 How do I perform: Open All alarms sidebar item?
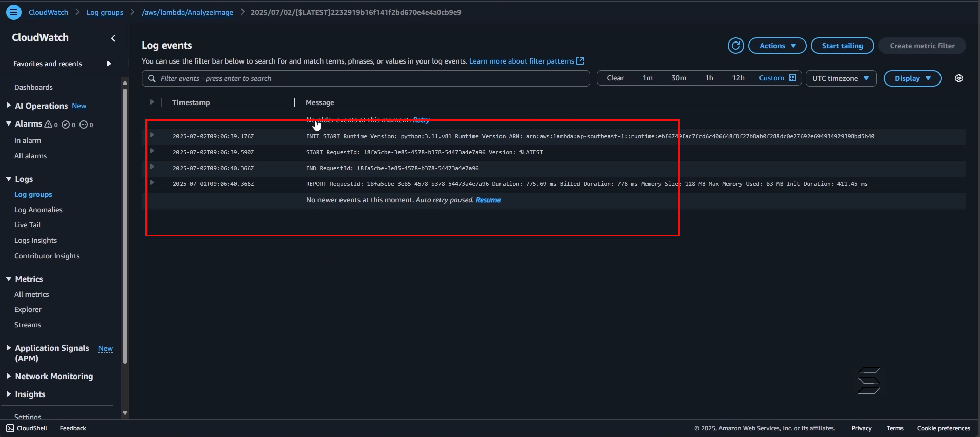click(30, 156)
